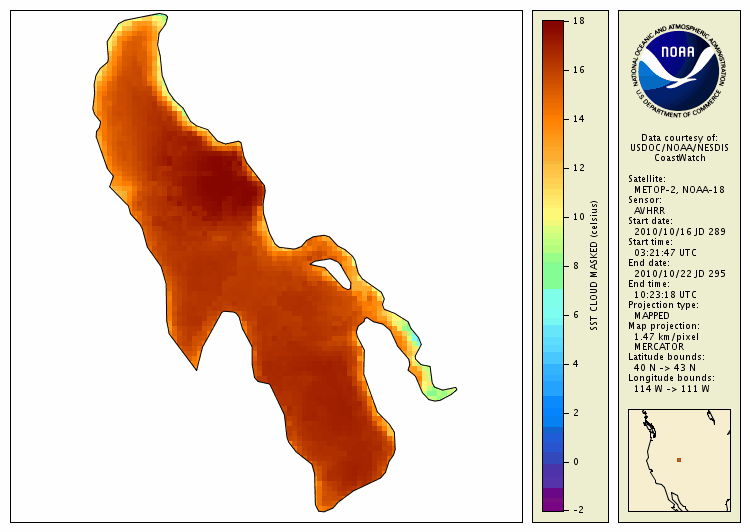Click the red marker on inset map
Screen dimensions: 750x532
pos(679,460)
